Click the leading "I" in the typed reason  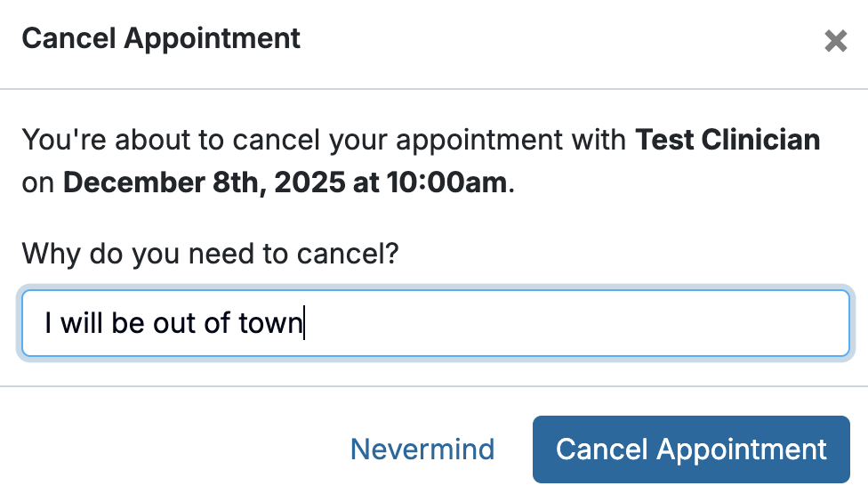[48, 323]
